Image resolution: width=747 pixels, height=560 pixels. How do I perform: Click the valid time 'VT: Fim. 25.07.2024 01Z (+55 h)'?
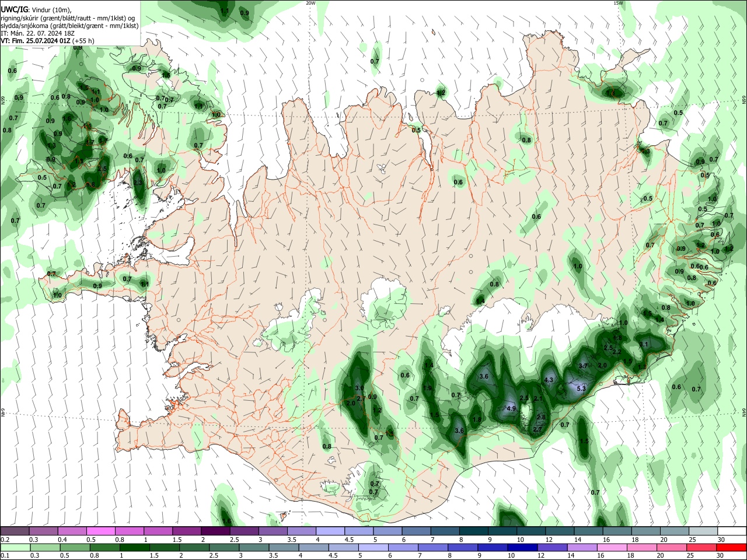click(47, 41)
